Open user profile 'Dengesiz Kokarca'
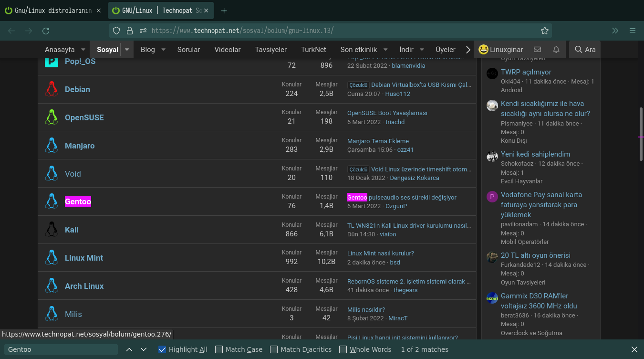The height and width of the screenshot is (359, 644). [415, 178]
